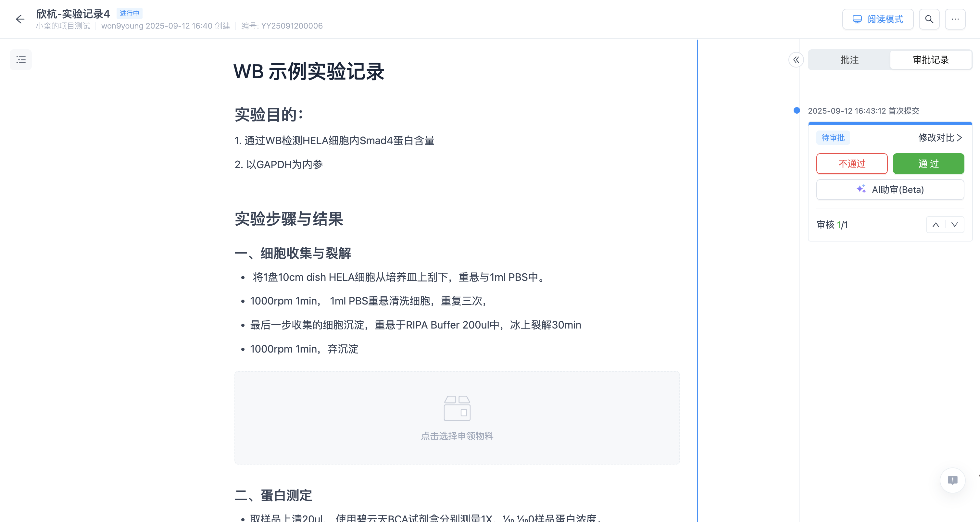Click the back arrow to exit the record

[x=20, y=19]
